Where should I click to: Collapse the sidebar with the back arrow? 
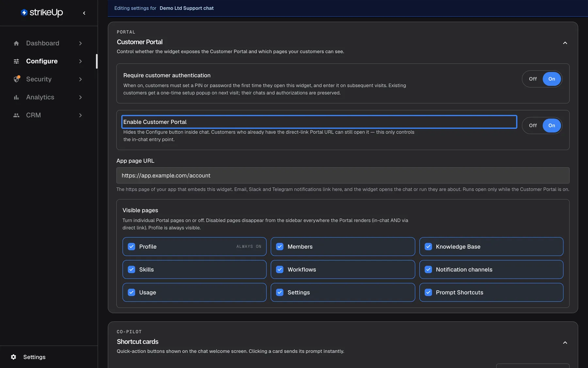tap(84, 13)
